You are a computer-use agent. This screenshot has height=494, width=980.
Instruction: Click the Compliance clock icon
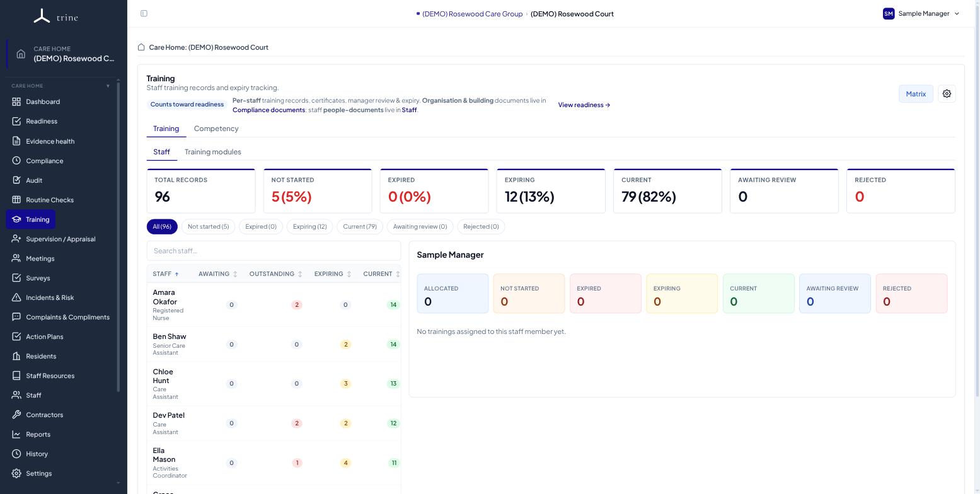[16, 161]
